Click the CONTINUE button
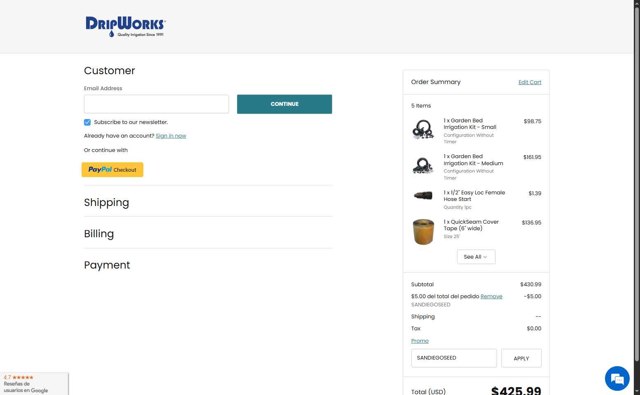The width and height of the screenshot is (640, 395). [x=284, y=104]
